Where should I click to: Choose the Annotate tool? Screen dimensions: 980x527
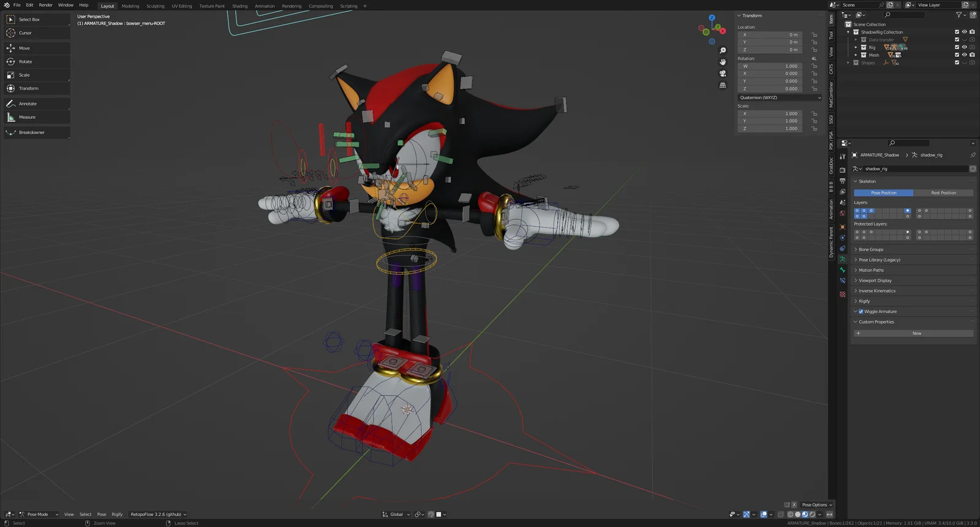tap(37, 104)
